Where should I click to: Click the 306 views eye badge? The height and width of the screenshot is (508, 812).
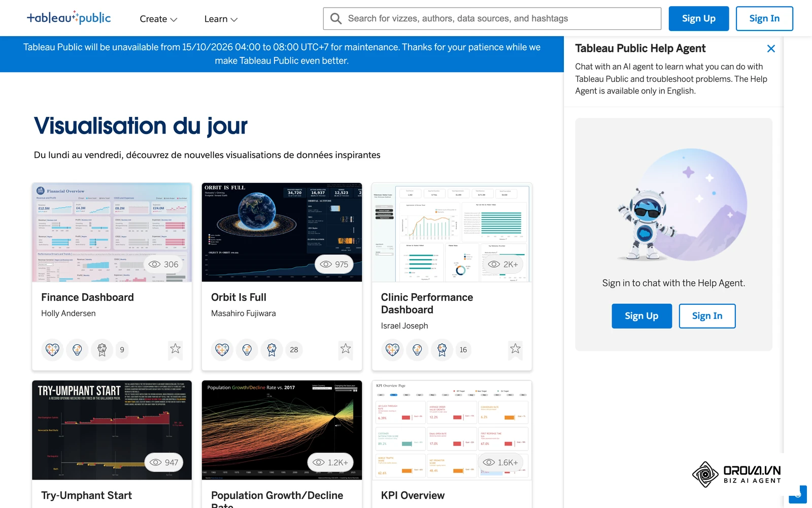pyautogui.click(x=163, y=264)
